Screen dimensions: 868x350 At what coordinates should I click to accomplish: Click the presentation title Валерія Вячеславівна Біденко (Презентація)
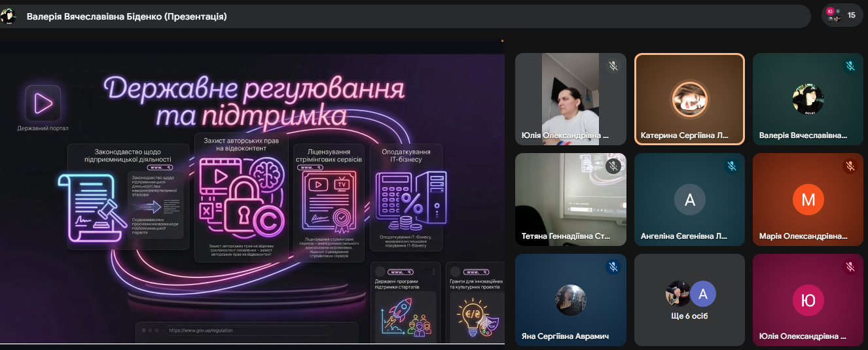tap(127, 16)
